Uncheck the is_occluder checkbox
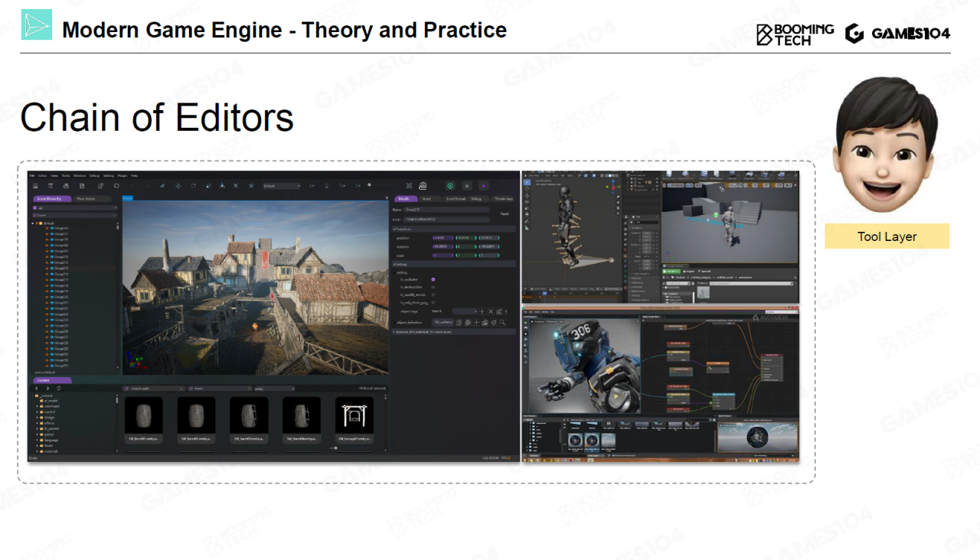The image size is (980, 560). click(x=433, y=279)
